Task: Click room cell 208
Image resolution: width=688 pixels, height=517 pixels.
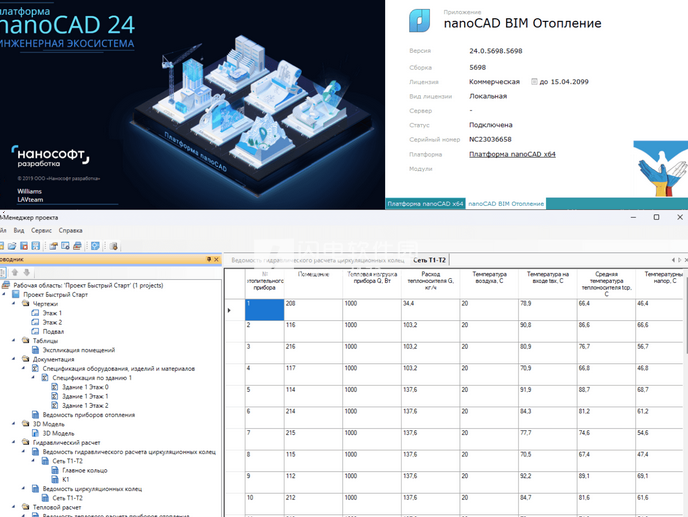Action: tap(313, 310)
